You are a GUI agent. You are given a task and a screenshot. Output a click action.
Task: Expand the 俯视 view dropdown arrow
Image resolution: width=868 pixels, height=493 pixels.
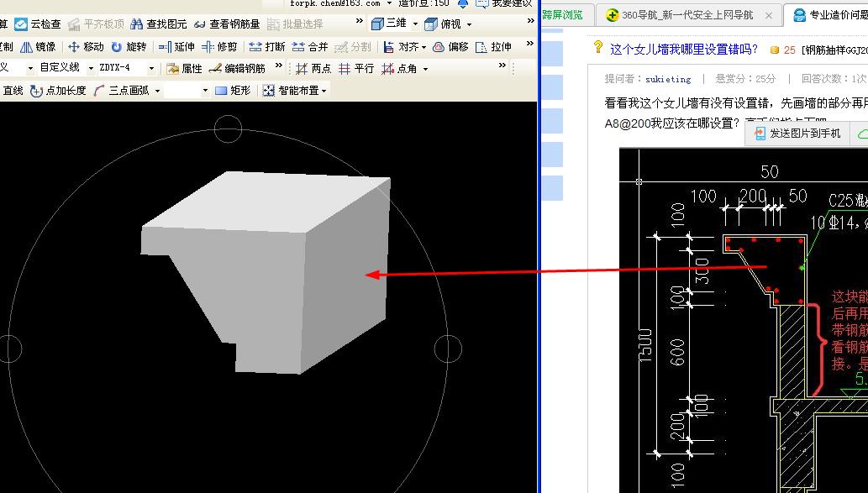(470, 24)
